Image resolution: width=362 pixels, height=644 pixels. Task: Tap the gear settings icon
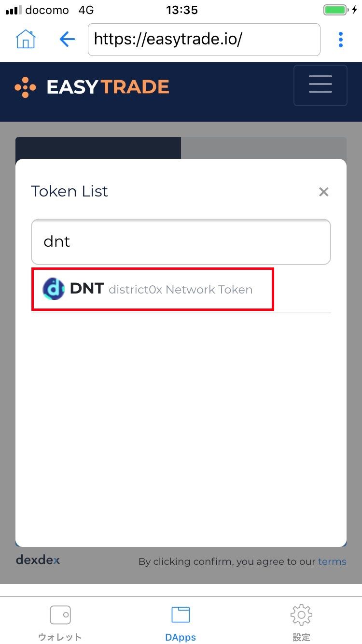pyautogui.click(x=301, y=615)
